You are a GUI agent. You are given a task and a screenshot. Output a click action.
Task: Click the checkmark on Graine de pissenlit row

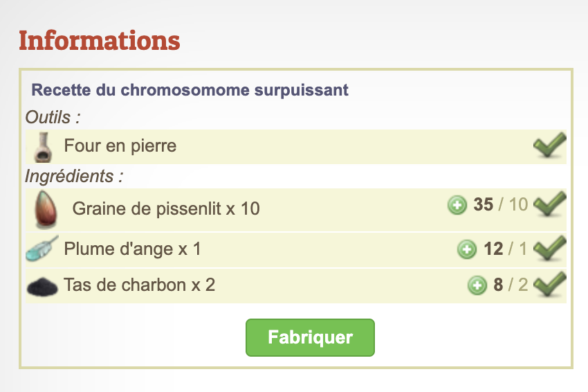coord(551,204)
